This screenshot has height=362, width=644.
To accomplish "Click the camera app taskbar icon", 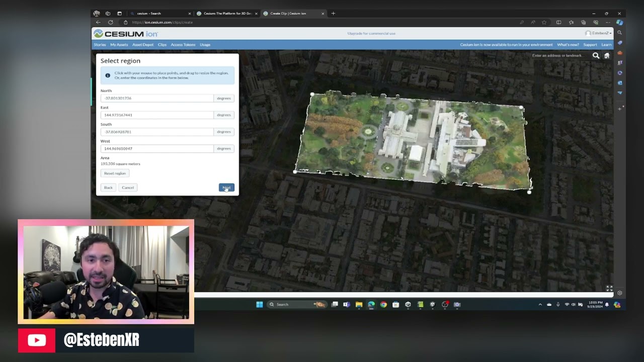I will [x=457, y=304].
